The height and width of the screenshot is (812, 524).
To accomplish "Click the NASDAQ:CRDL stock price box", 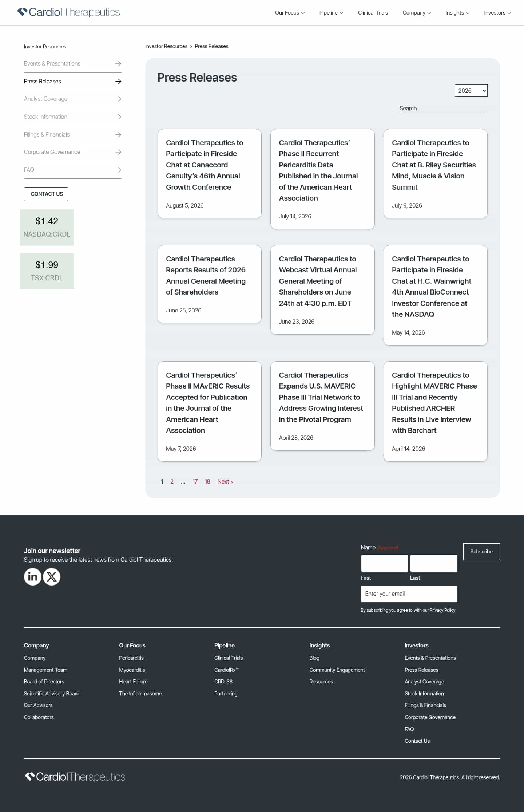I will [x=47, y=228].
